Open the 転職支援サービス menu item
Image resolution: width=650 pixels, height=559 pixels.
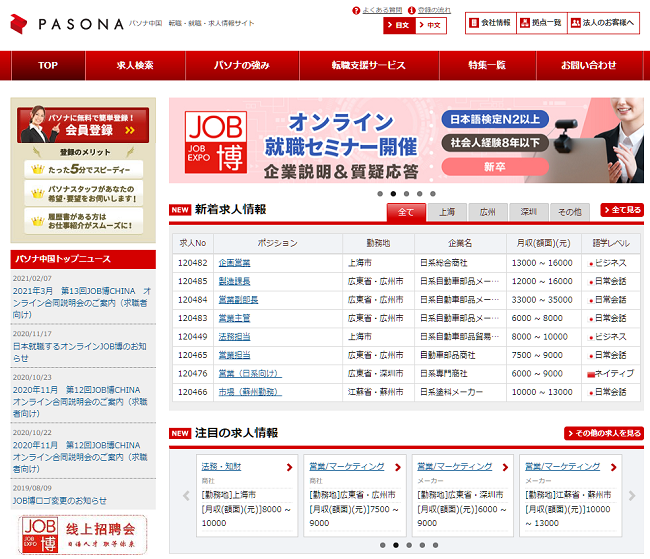[x=369, y=65]
